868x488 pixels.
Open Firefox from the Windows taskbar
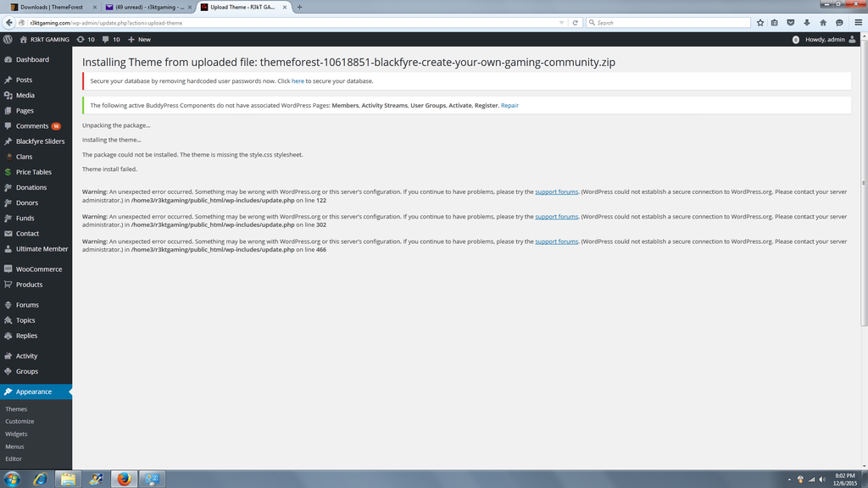click(x=124, y=480)
